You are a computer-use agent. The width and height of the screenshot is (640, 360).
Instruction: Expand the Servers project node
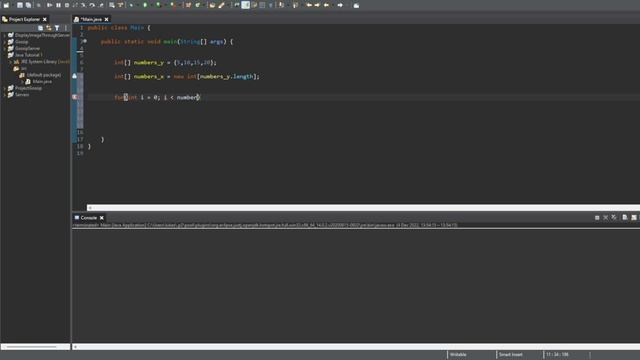point(5,95)
